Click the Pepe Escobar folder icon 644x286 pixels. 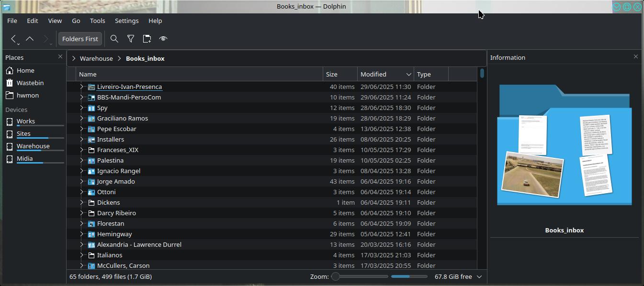91,129
